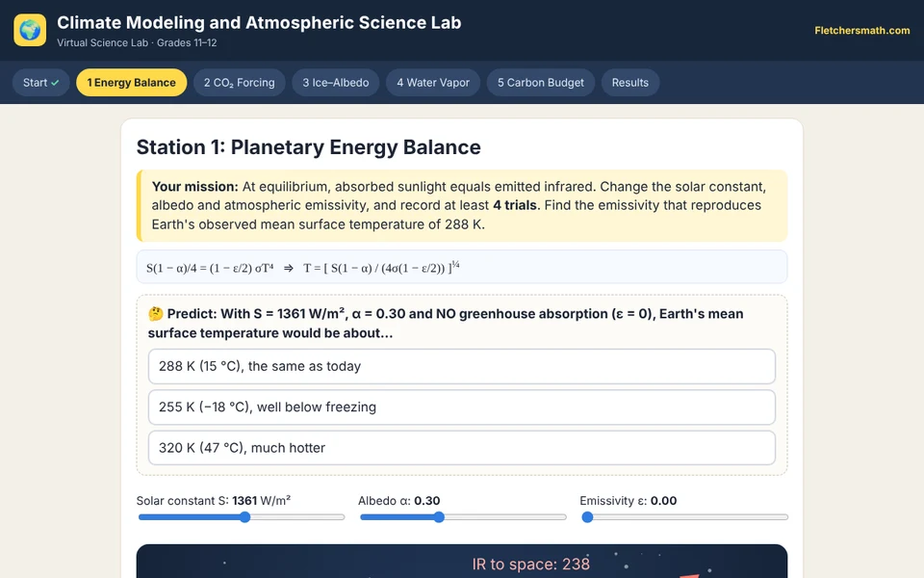This screenshot has height=578, width=924.
Task: Visit the Fletchersmath.com link
Action: click(862, 30)
